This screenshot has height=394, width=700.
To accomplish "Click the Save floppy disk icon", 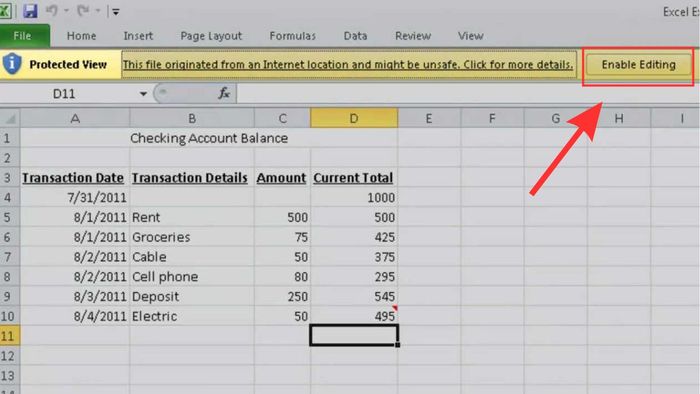I will (x=30, y=11).
